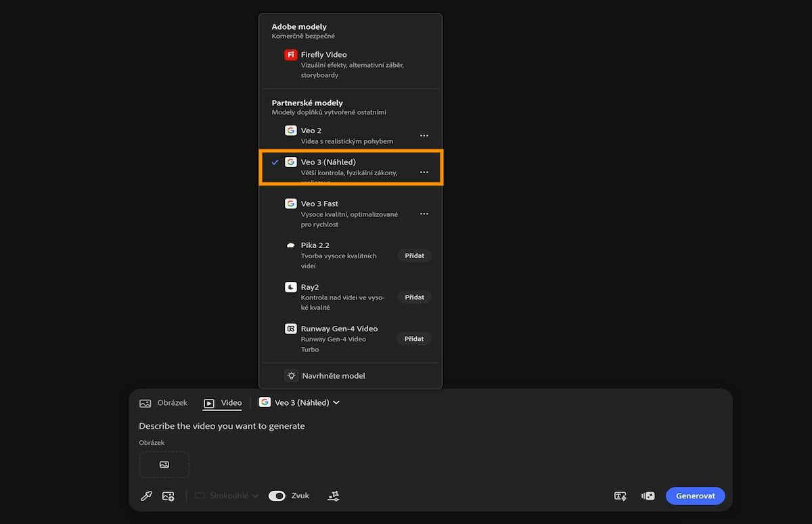Click Přidat button for Pika 2.2
The width and height of the screenshot is (812, 524).
(414, 256)
